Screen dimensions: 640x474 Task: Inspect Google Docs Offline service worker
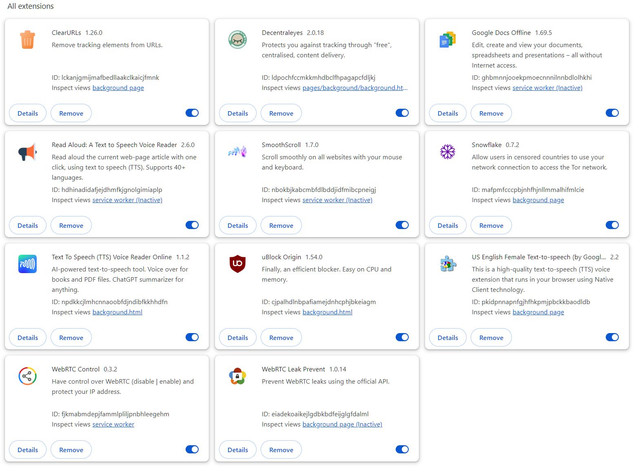pos(547,88)
